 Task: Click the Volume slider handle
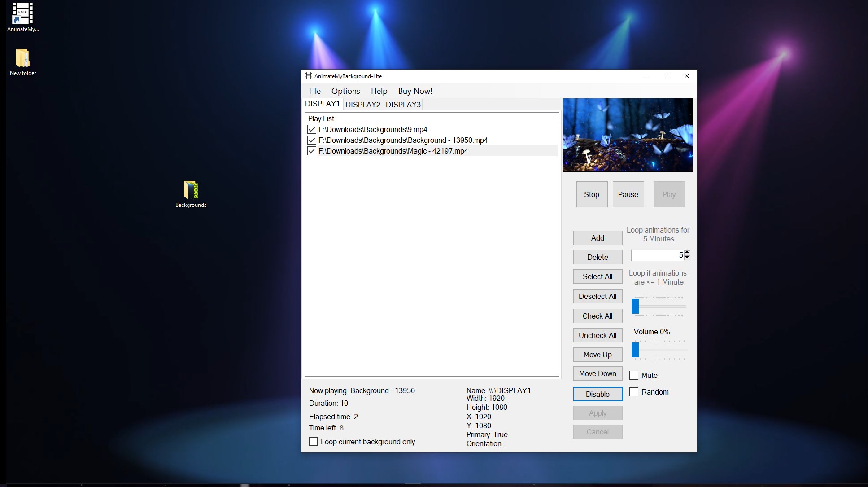[635, 350]
